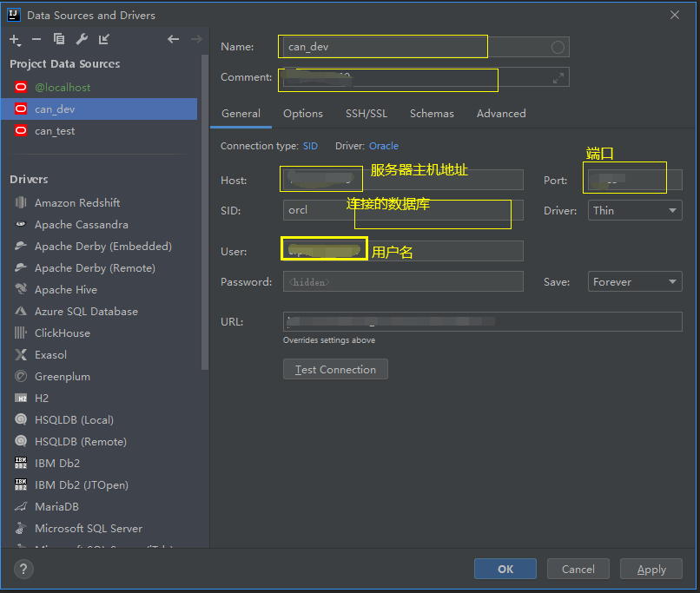
Task: Expand the Comment field editor icon
Action: 558,78
